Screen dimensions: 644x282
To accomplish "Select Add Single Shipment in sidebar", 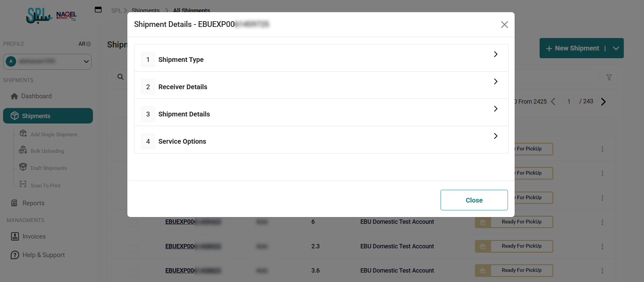I will click(54, 135).
